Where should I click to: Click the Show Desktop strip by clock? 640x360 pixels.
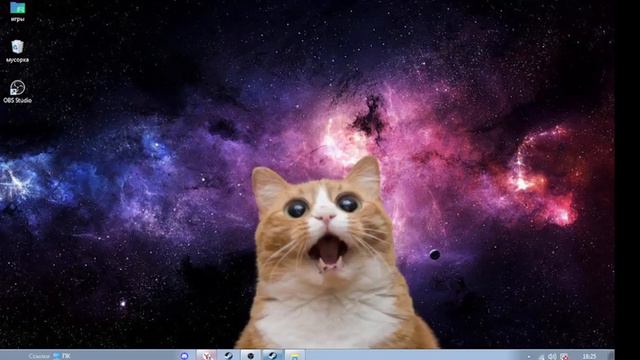pyautogui.click(x=612, y=356)
